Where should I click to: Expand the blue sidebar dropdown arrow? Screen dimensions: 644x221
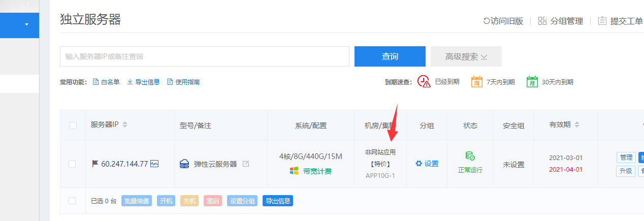26,24
